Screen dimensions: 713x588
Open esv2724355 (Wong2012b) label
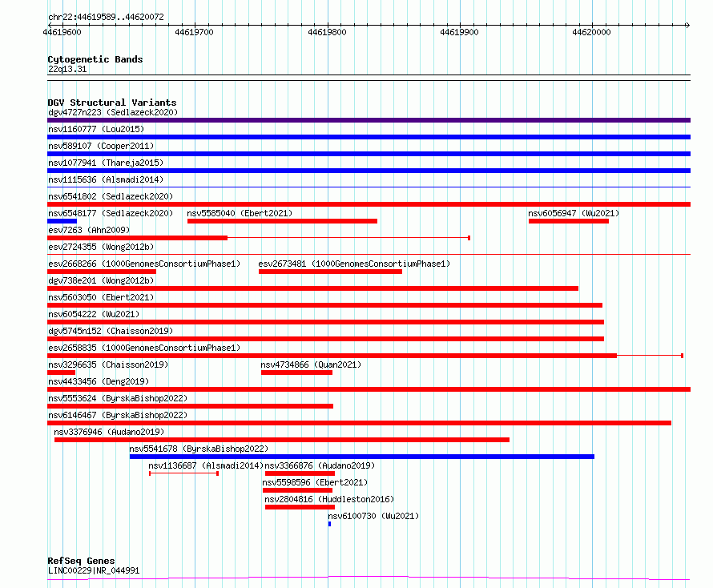click(x=101, y=247)
